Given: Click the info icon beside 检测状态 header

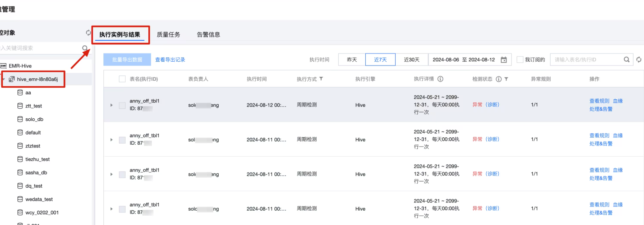Looking at the screenshot, I should coord(499,79).
